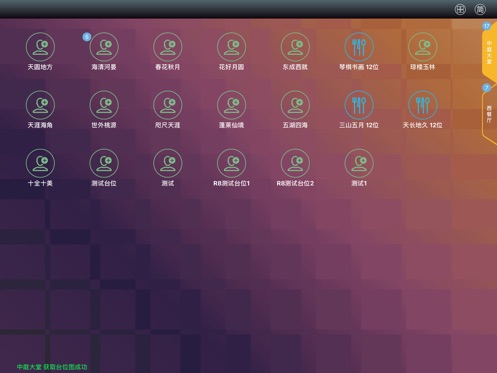Open the 蓬莱仙境 table
The width and height of the screenshot is (497, 373).
click(x=231, y=105)
